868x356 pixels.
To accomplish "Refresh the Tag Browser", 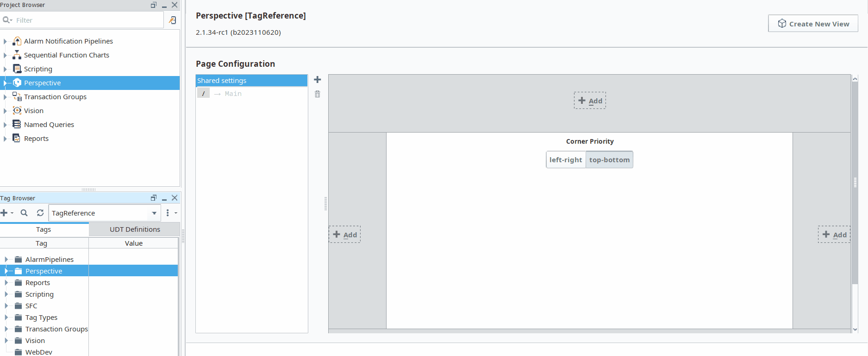I will click(40, 213).
